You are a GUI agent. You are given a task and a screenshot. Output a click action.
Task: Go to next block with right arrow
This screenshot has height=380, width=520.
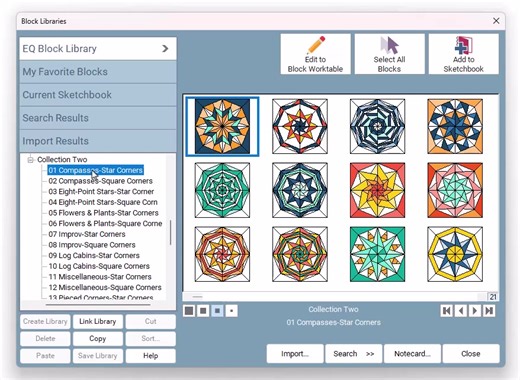(x=475, y=311)
